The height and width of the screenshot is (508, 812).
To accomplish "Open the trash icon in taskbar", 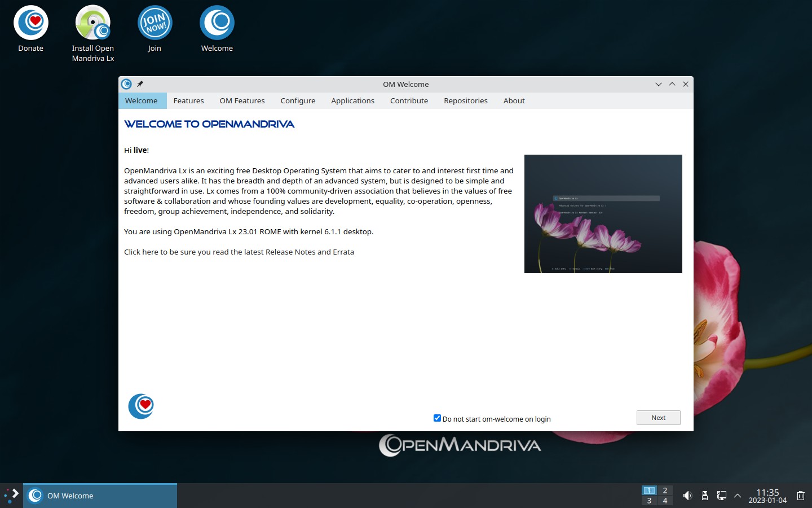I will (801, 496).
